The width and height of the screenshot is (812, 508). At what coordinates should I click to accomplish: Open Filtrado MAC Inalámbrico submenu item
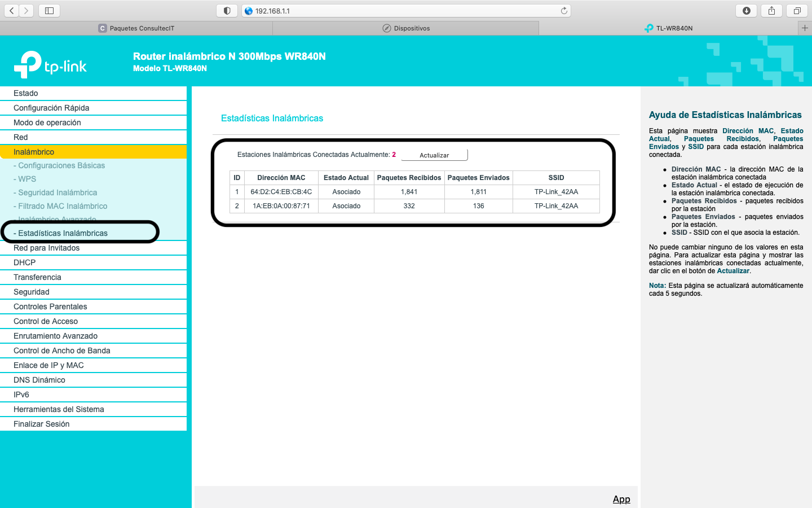[x=63, y=206]
